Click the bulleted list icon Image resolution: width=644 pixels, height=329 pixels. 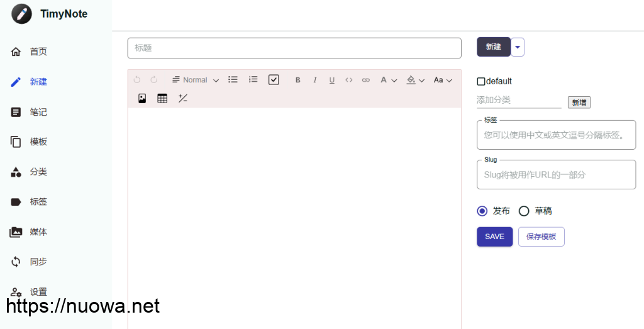click(x=233, y=80)
